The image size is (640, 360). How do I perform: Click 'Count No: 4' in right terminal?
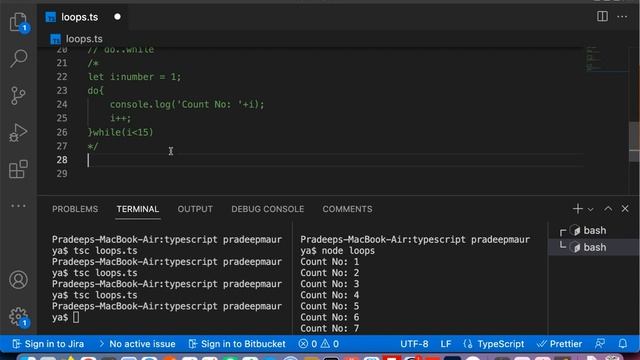coord(329,295)
